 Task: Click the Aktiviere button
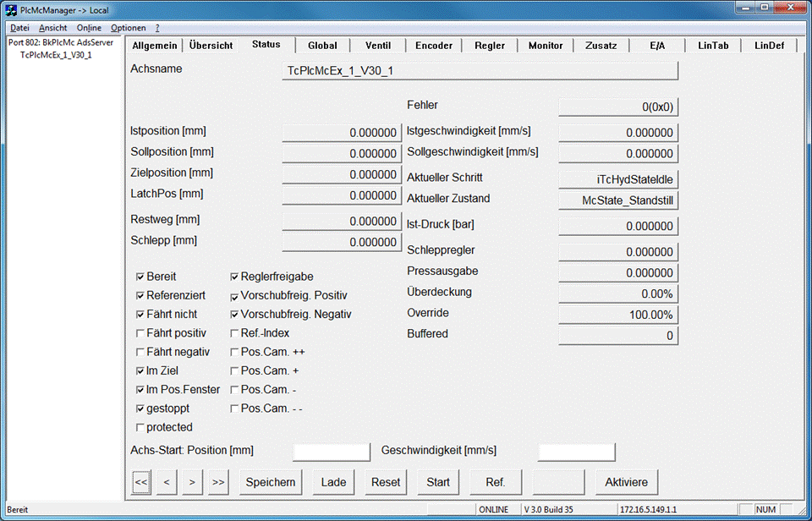coord(627,482)
